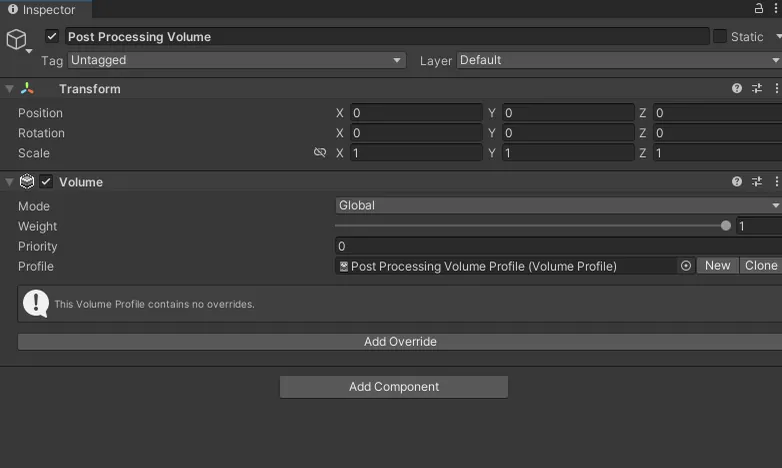Click the Scale label

coord(34,153)
